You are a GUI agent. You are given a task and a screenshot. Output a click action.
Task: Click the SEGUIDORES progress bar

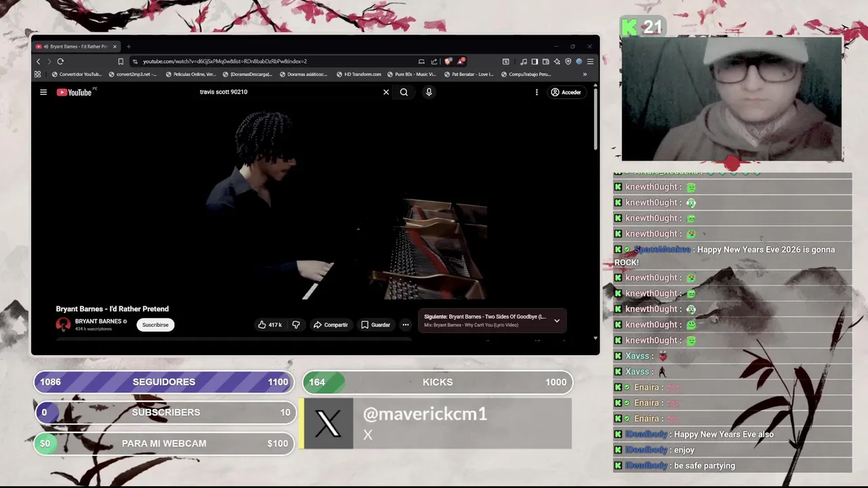pos(164,382)
